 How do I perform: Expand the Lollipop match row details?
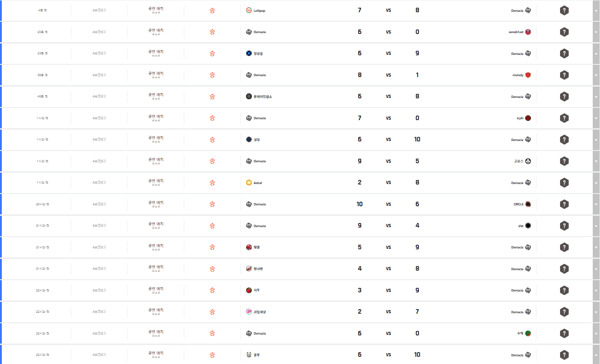pos(596,10)
